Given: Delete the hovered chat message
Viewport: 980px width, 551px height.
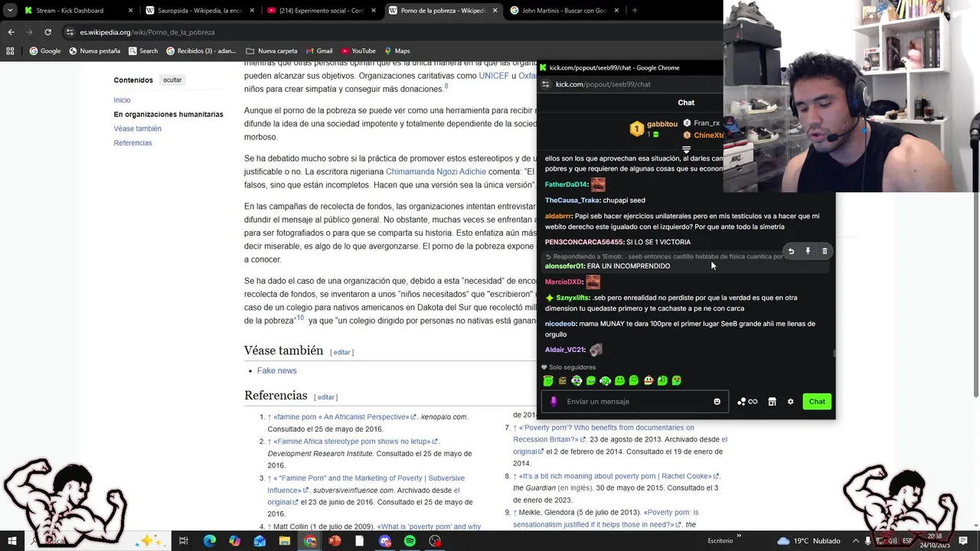Looking at the screenshot, I should (825, 251).
